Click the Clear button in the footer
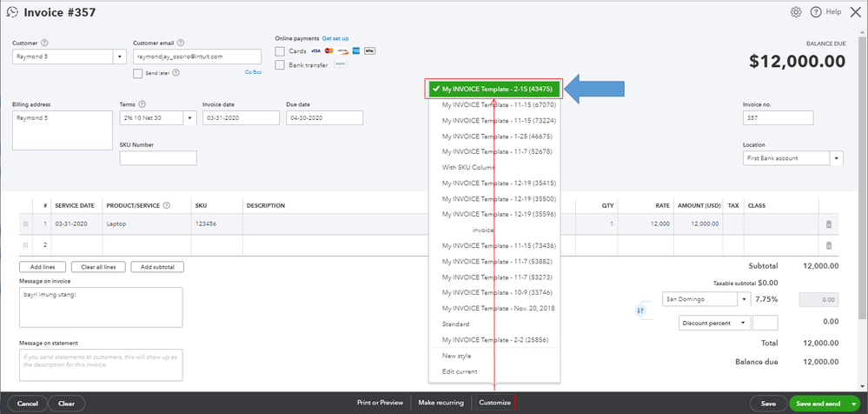 pos(66,404)
